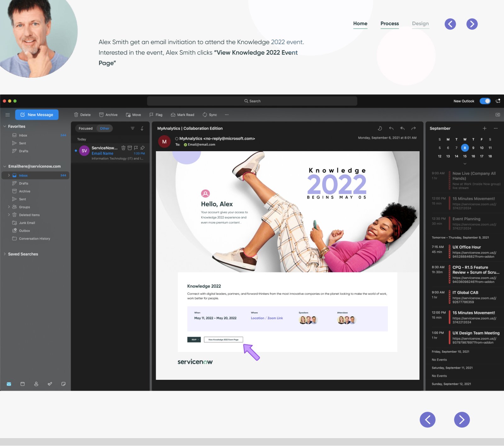Toggle the task pane icon at the toolbar's right end
The height and width of the screenshot is (446, 504).
(x=498, y=115)
